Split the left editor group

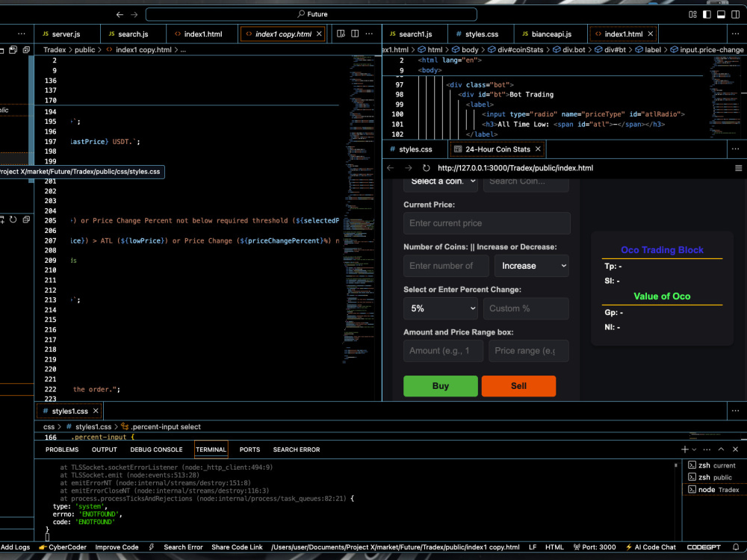click(355, 34)
